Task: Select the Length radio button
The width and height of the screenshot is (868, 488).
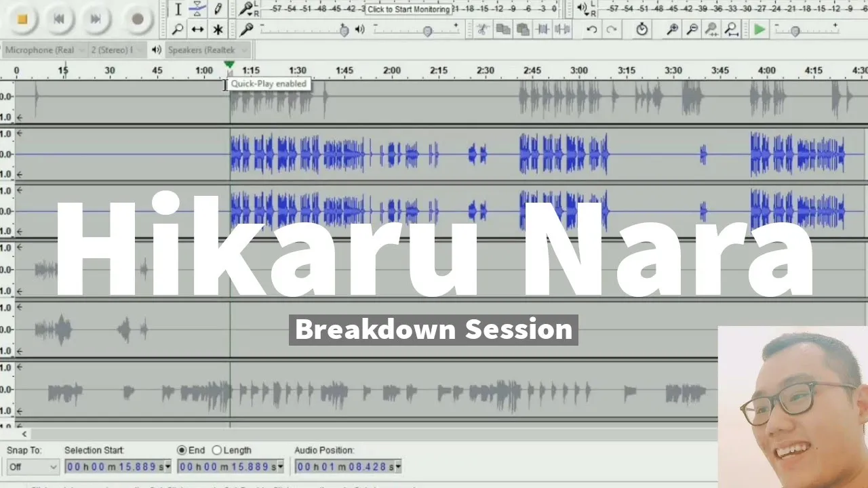Action: click(217, 450)
